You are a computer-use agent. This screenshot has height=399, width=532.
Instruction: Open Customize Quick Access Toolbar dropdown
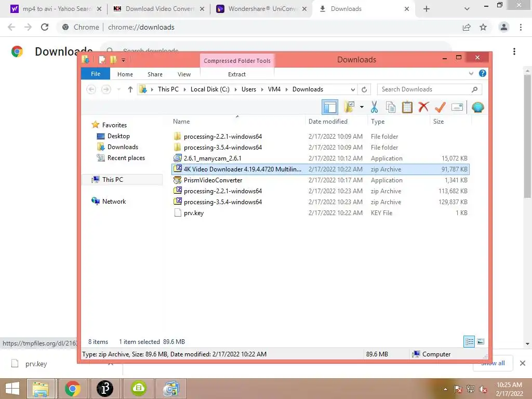click(124, 60)
